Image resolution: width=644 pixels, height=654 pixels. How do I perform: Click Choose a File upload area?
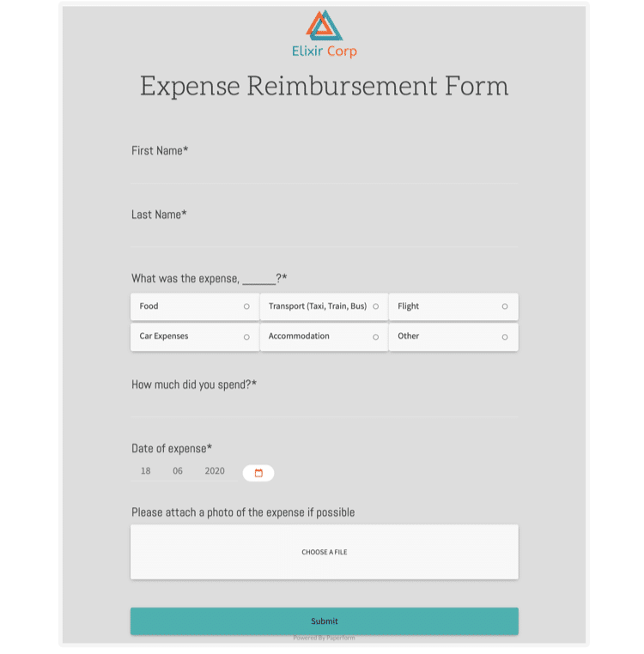pyautogui.click(x=324, y=552)
